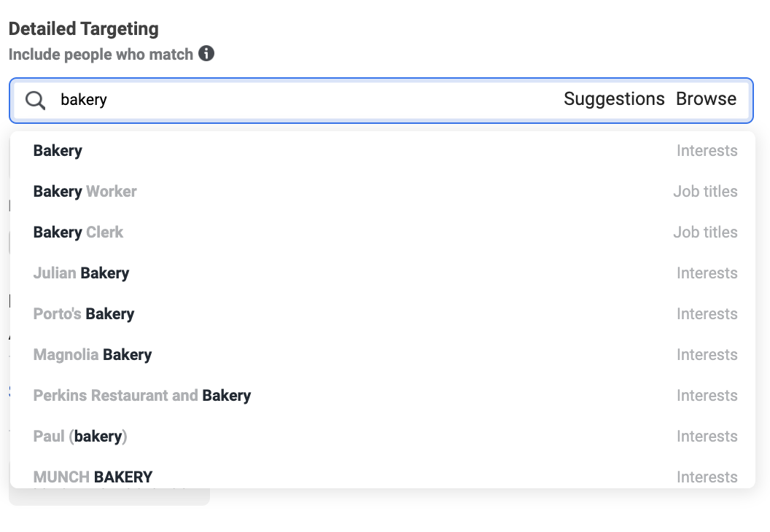Choose Magnolia Bakery interest
This screenshot has width=770, height=532.
click(93, 355)
